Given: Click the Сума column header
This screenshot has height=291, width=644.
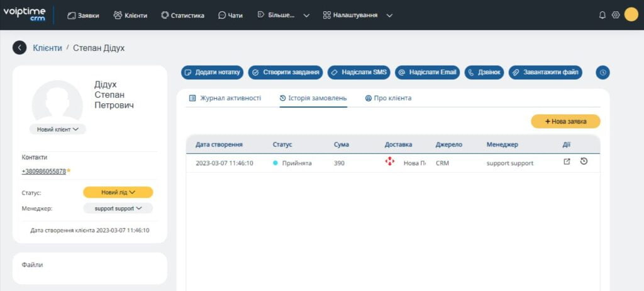Looking at the screenshot, I should 341,144.
